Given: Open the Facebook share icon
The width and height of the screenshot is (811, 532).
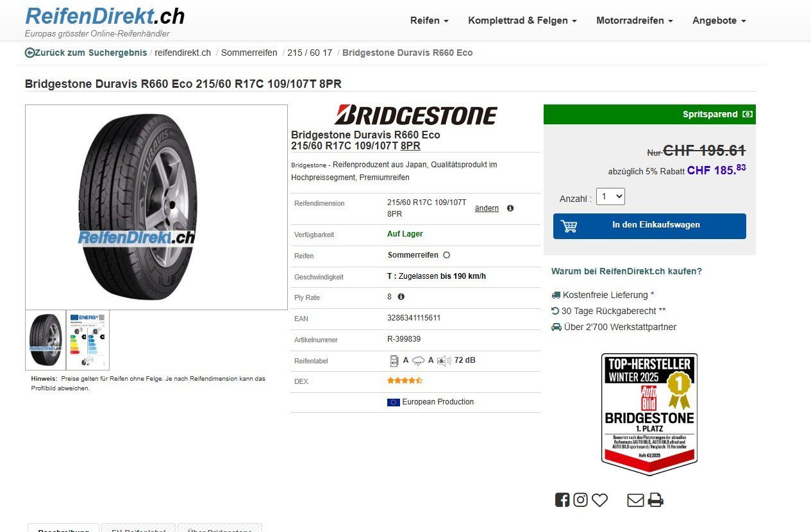Looking at the screenshot, I should pyautogui.click(x=562, y=500).
